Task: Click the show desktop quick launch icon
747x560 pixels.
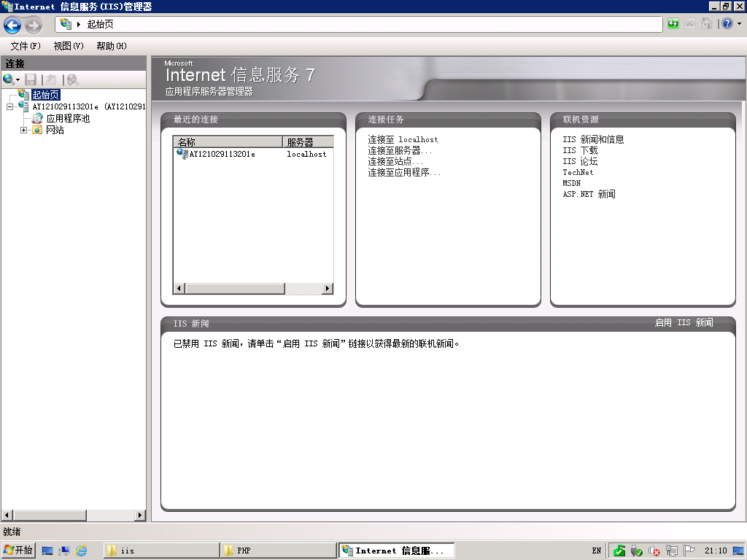Action: (x=47, y=551)
